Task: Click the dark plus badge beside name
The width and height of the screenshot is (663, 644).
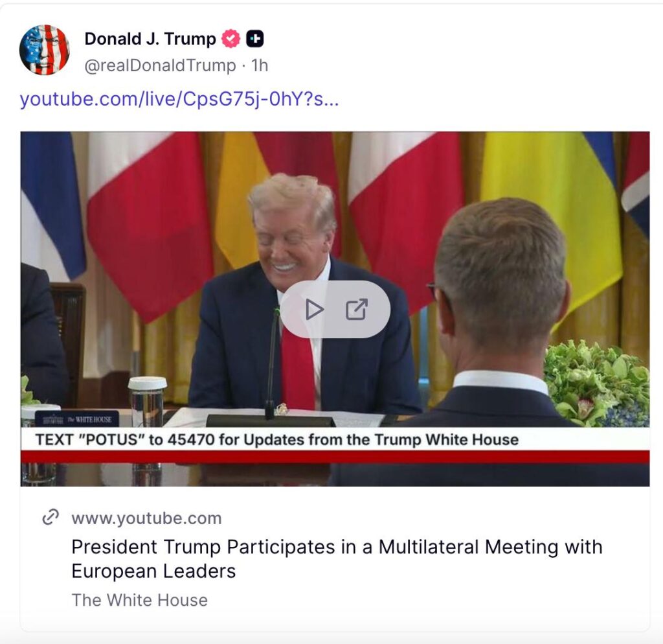Action: (x=255, y=39)
